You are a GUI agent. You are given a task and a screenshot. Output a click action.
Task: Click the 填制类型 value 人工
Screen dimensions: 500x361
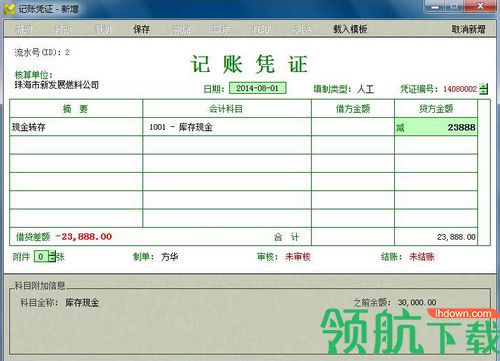click(366, 89)
